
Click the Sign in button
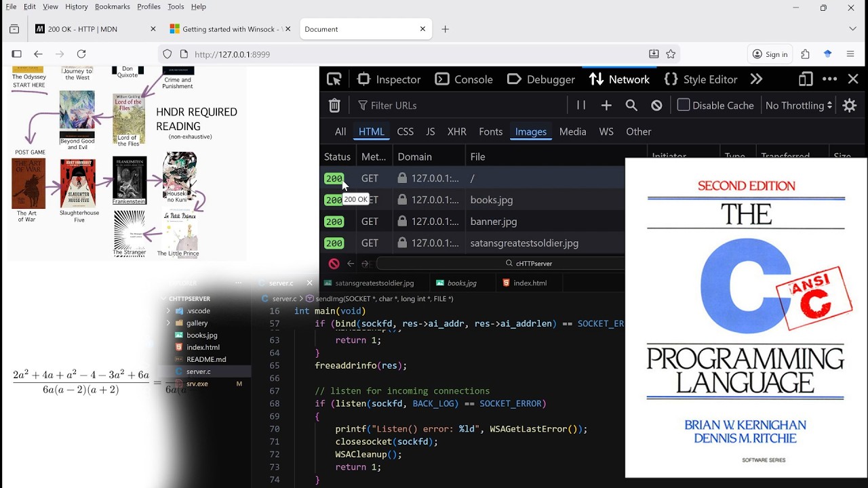(770, 54)
